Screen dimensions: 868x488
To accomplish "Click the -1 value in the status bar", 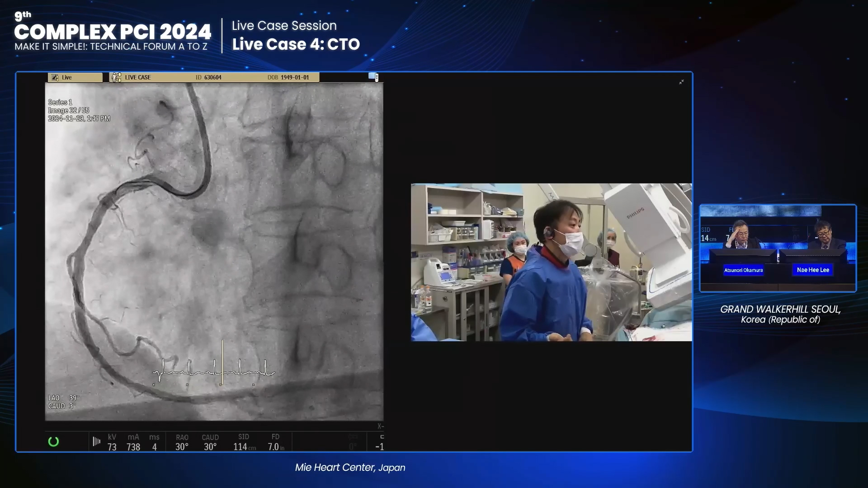I will tap(380, 446).
